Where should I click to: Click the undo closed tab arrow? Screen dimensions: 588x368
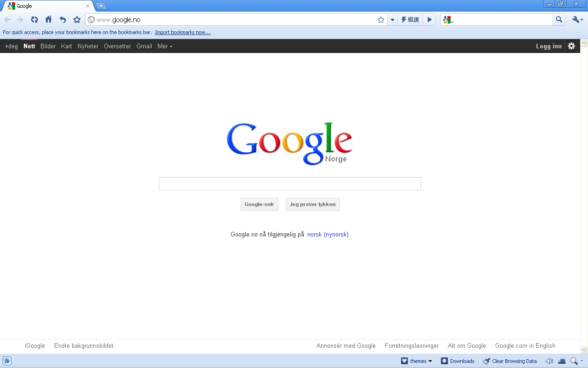pos(63,20)
